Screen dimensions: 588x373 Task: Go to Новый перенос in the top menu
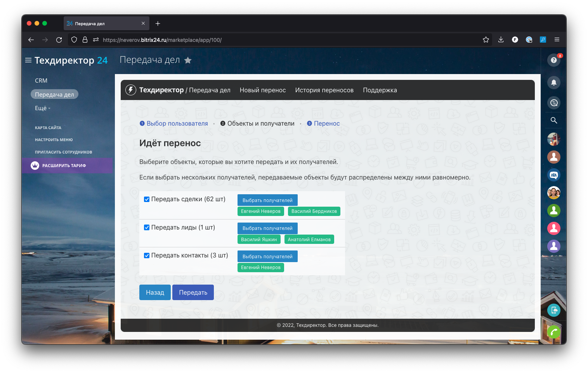click(262, 90)
